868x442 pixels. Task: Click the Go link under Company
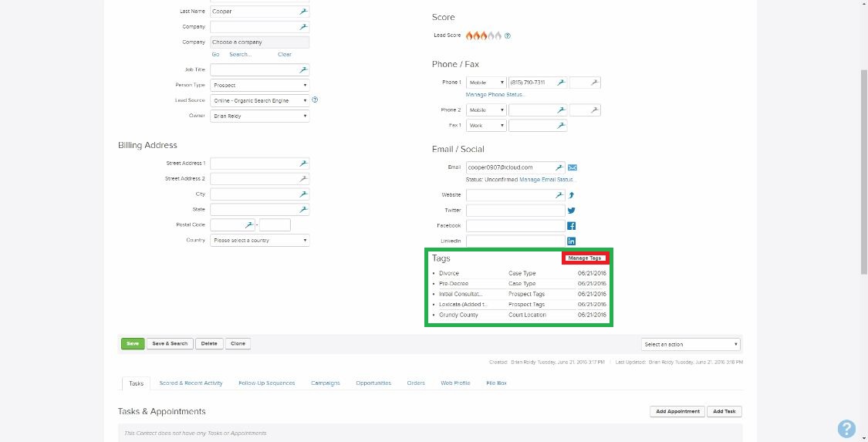(x=215, y=54)
